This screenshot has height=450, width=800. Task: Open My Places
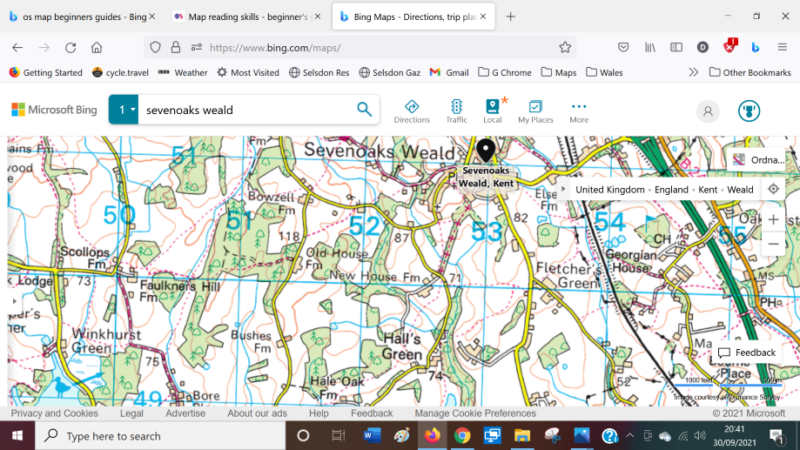point(535,111)
